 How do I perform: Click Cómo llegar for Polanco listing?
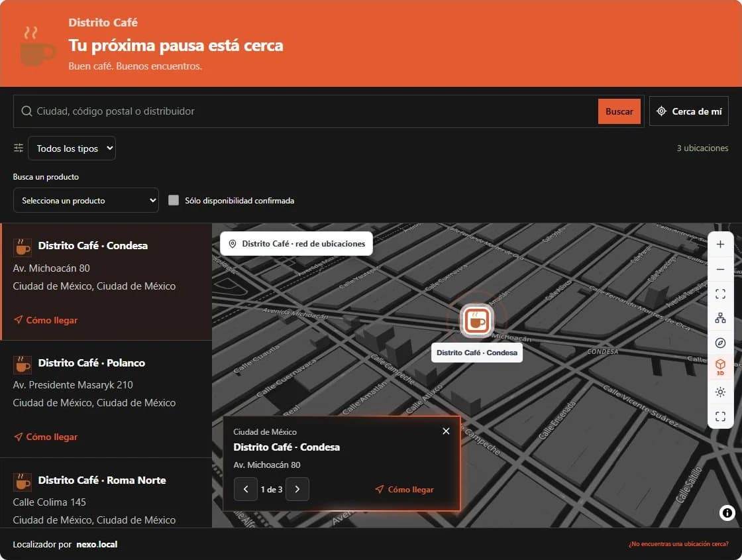(46, 437)
